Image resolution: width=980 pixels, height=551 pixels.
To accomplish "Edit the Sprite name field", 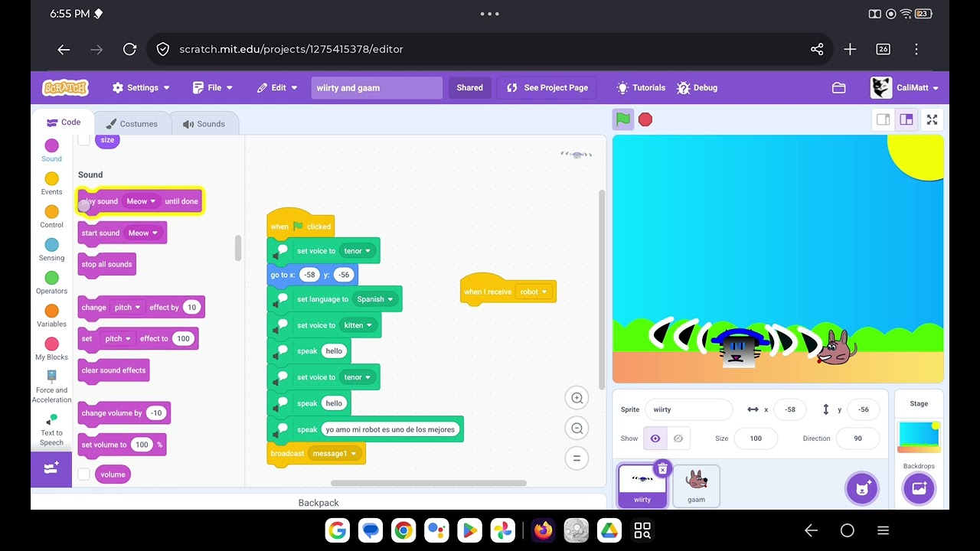I will pyautogui.click(x=688, y=409).
